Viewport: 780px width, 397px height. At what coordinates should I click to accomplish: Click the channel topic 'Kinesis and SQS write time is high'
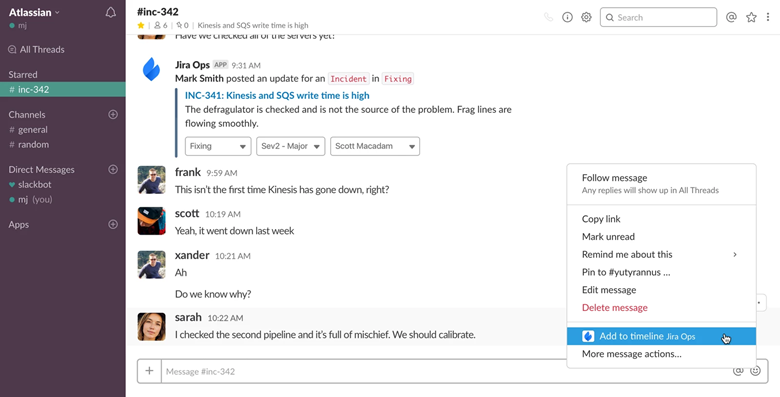pos(253,25)
